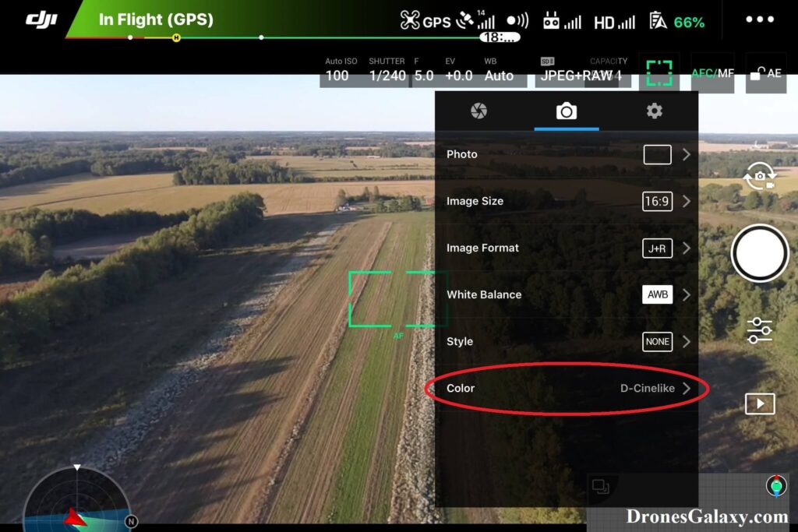Screen dimensions: 798x532
Task: Toggle the AE lock button
Action: point(766,73)
